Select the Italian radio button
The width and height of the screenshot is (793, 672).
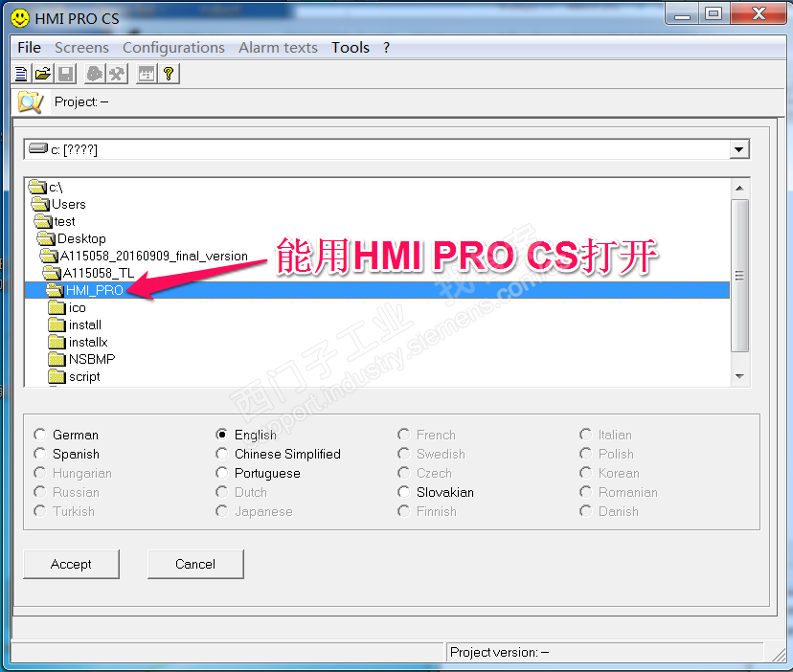pos(585,435)
